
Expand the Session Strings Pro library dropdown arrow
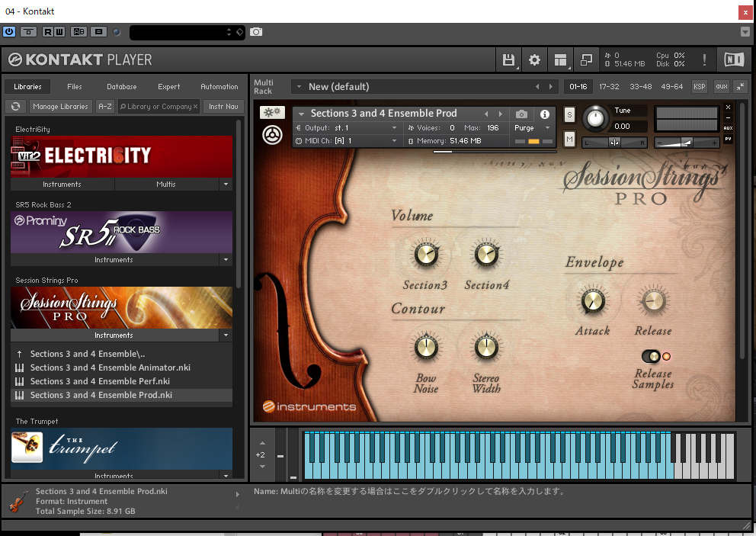[226, 335]
